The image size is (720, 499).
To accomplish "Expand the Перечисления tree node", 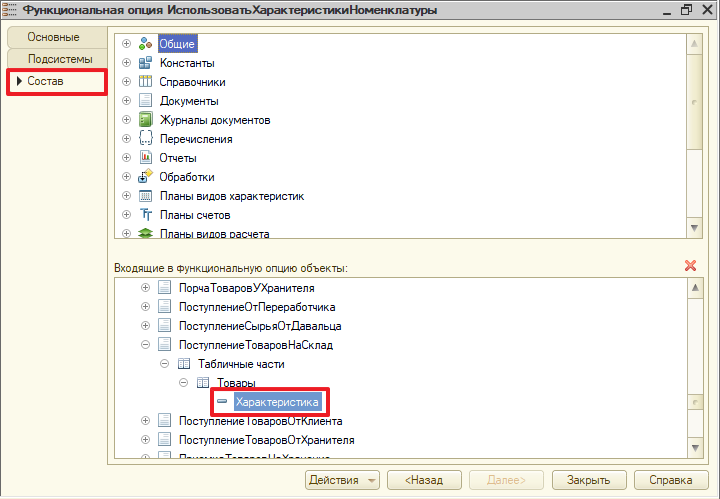I will tap(126, 139).
